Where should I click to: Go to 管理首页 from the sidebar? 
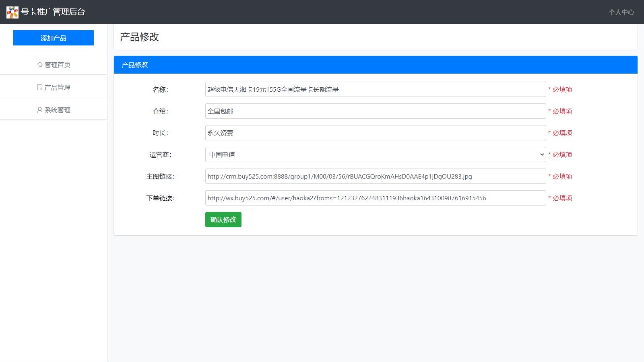pyautogui.click(x=57, y=64)
